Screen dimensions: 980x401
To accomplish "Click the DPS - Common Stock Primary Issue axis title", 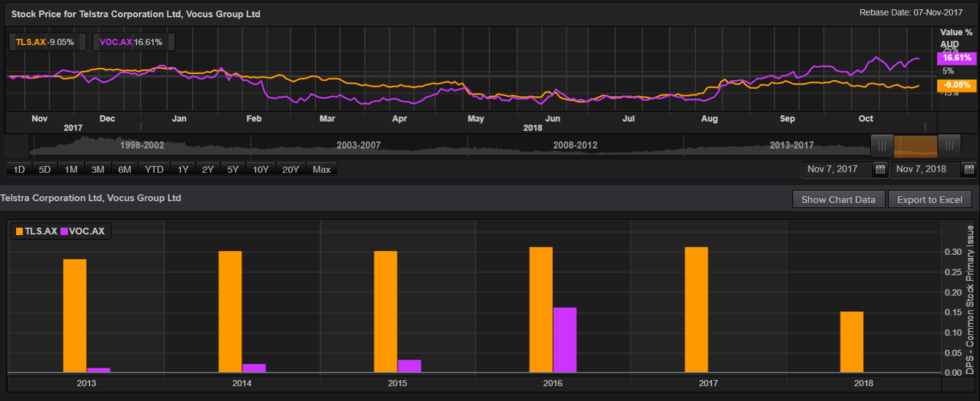I will (x=970, y=300).
